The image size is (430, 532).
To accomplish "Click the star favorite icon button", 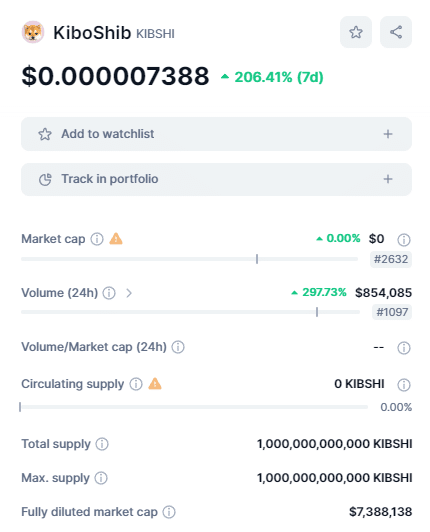I will pyautogui.click(x=356, y=32).
